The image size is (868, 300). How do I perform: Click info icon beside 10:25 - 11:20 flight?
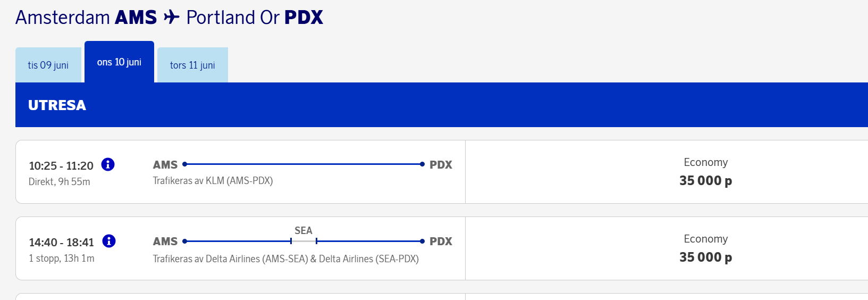tap(108, 164)
